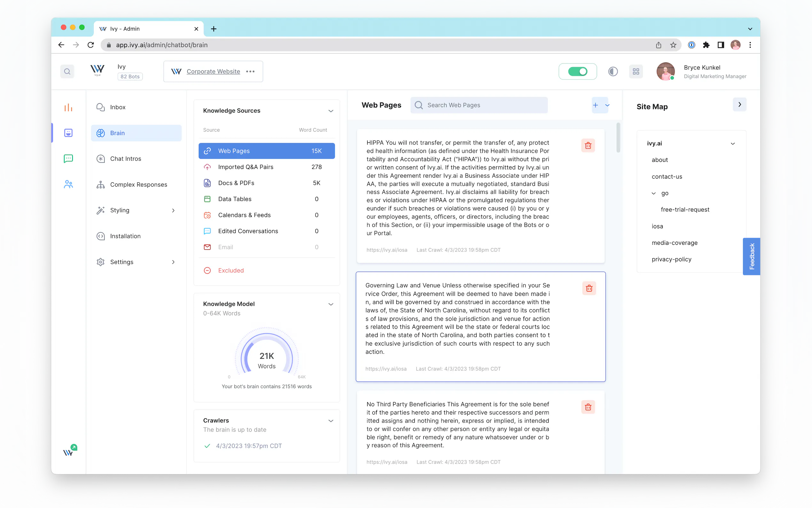Collapse the Knowledge Model section
Image resolution: width=812 pixels, height=508 pixels.
(x=331, y=304)
